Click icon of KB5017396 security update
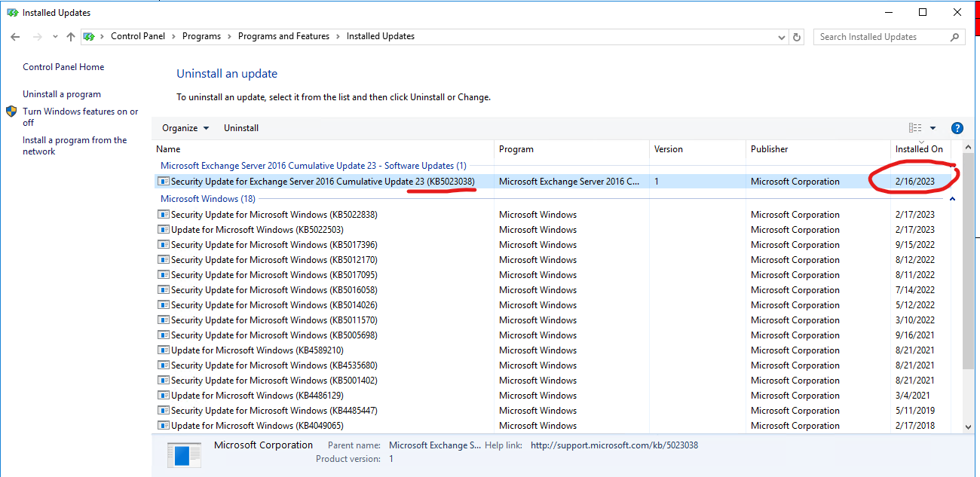This screenshot has width=980, height=477. coord(164,245)
